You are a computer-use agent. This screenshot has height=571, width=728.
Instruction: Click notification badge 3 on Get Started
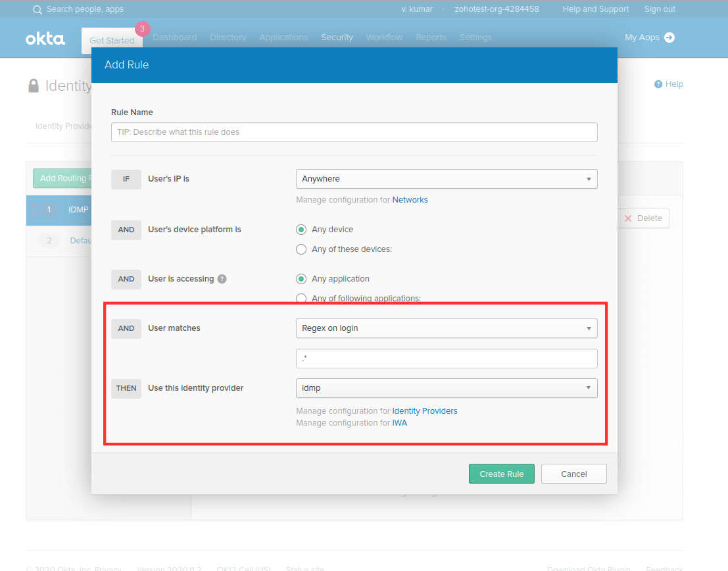[x=143, y=29]
